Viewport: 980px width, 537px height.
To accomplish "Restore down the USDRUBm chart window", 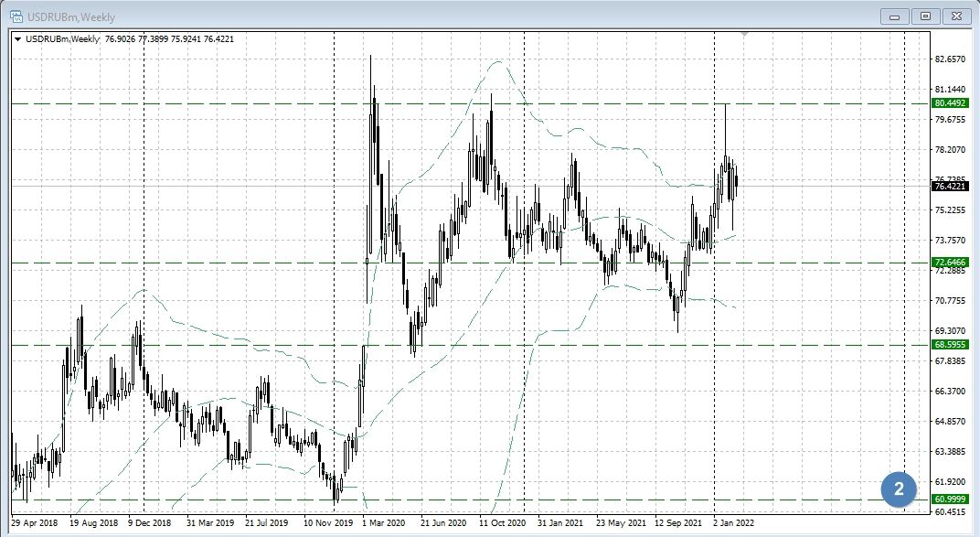I will [x=926, y=16].
